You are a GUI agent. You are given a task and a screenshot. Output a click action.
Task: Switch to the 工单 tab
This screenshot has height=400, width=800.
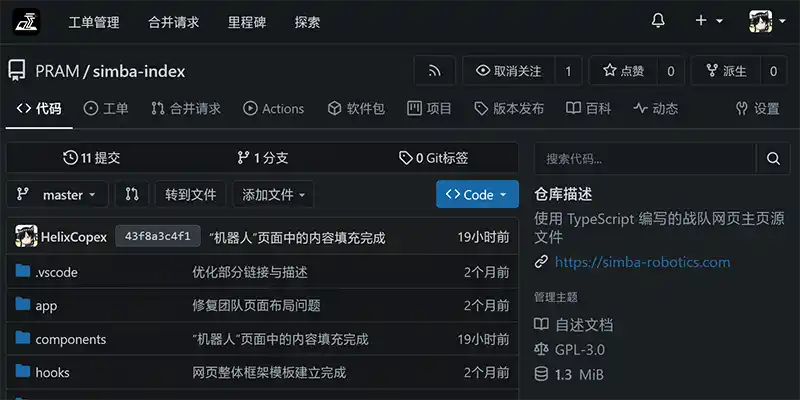click(x=106, y=108)
